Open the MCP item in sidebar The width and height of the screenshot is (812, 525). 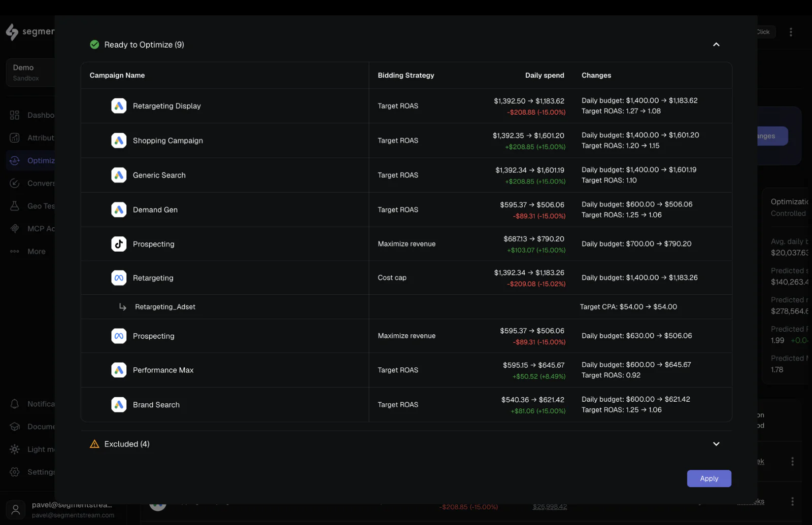click(31, 229)
